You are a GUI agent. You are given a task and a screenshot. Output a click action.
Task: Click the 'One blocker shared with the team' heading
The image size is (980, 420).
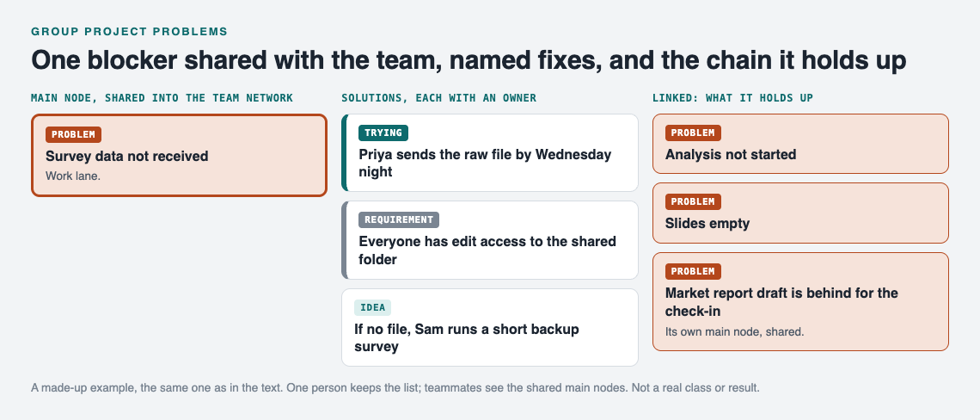[469, 61]
